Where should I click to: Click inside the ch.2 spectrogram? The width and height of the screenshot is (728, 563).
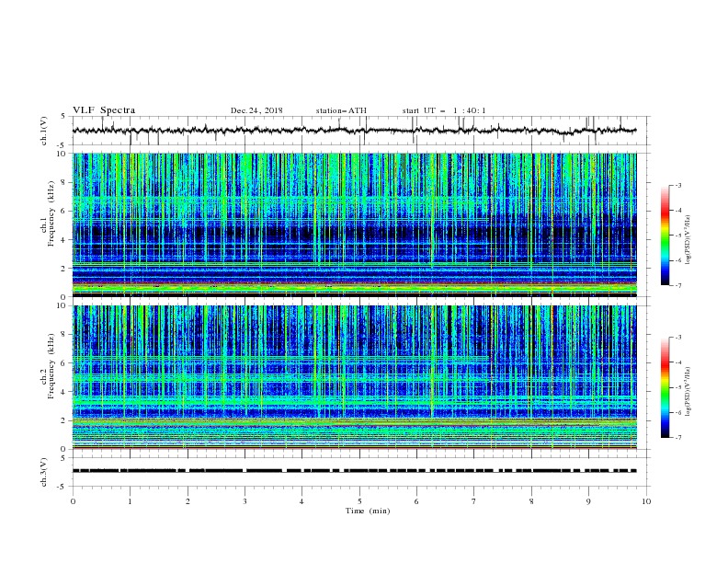(x=355, y=377)
